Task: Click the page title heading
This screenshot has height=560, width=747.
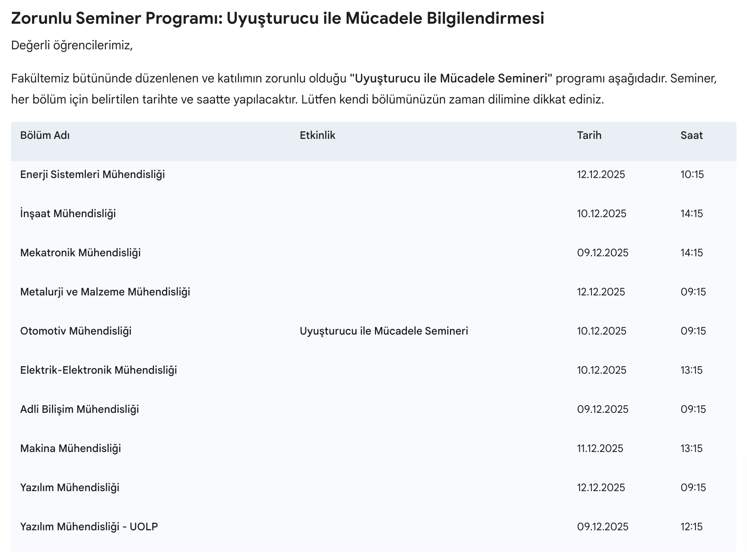Action: coord(277,18)
